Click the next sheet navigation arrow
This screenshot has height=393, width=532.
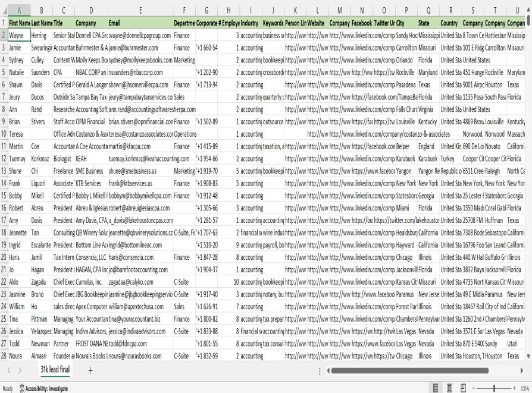click(20, 370)
